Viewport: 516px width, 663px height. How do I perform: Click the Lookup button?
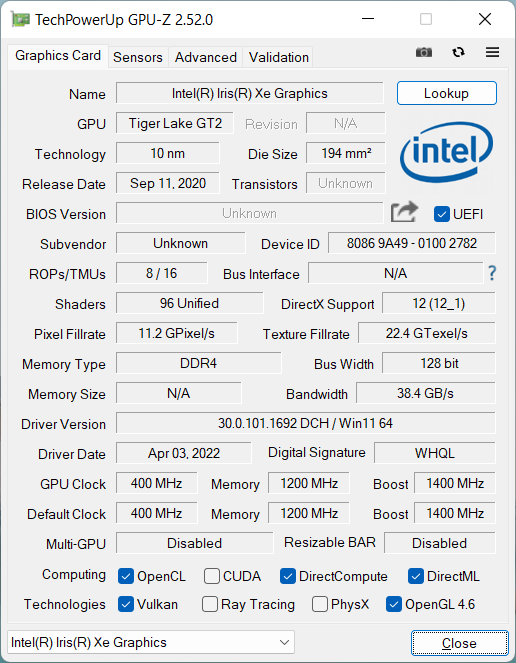tap(447, 93)
